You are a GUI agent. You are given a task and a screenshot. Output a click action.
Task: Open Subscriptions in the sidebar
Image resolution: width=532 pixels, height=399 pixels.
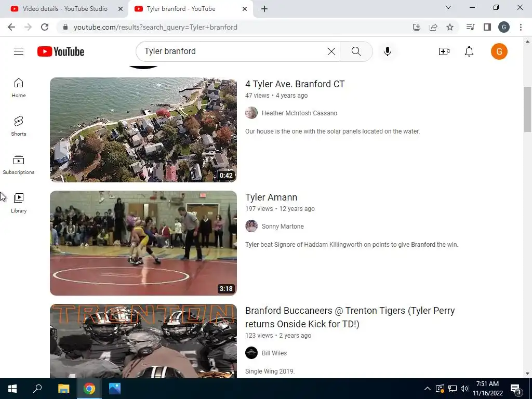tap(19, 165)
